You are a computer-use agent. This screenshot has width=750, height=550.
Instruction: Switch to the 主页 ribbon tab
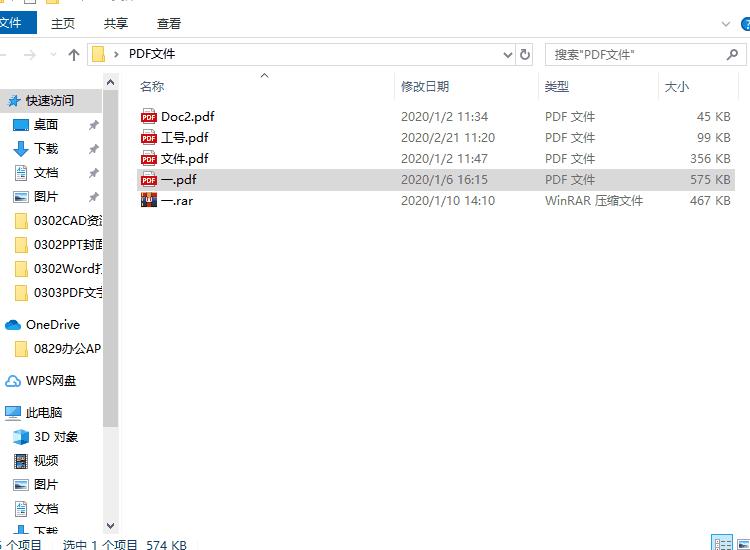pos(63,23)
